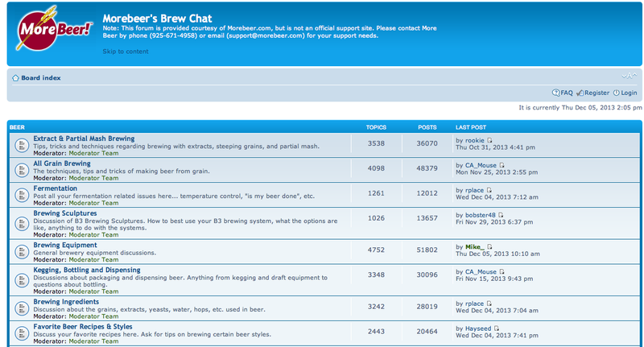This screenshot has height=347, width=644.
Task: Click Moderator Team link in Favorite Beer Recipes row
Action: (x=93, y=341)
